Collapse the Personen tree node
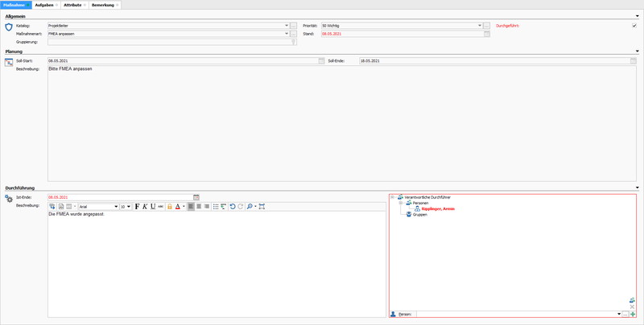Viewport: 644px width, 325px height. click(400, 204)
